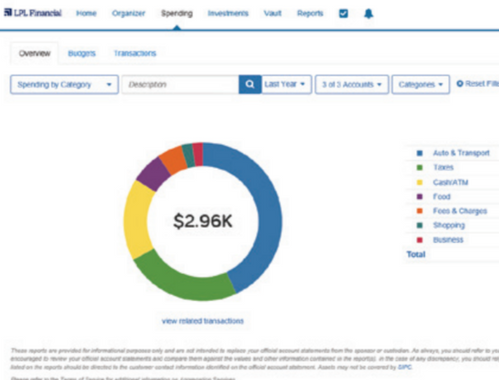
Task: Click the teal Shopping legend swatch
Action: 420,225
